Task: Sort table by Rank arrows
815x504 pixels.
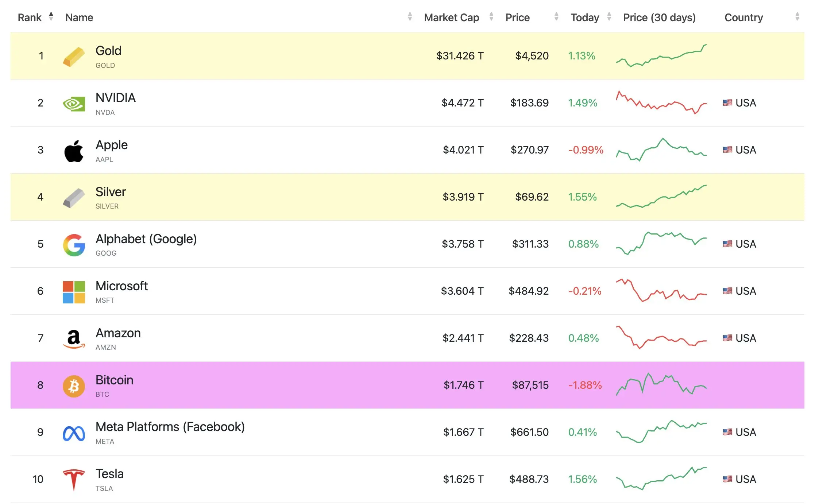Action: (x=51, y=16)
